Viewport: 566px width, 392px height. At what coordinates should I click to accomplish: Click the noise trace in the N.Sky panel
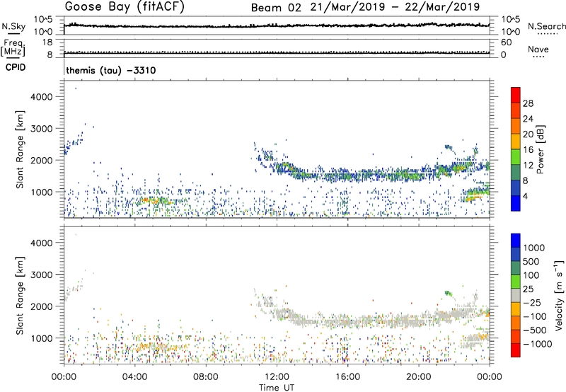tap(277, 25)
